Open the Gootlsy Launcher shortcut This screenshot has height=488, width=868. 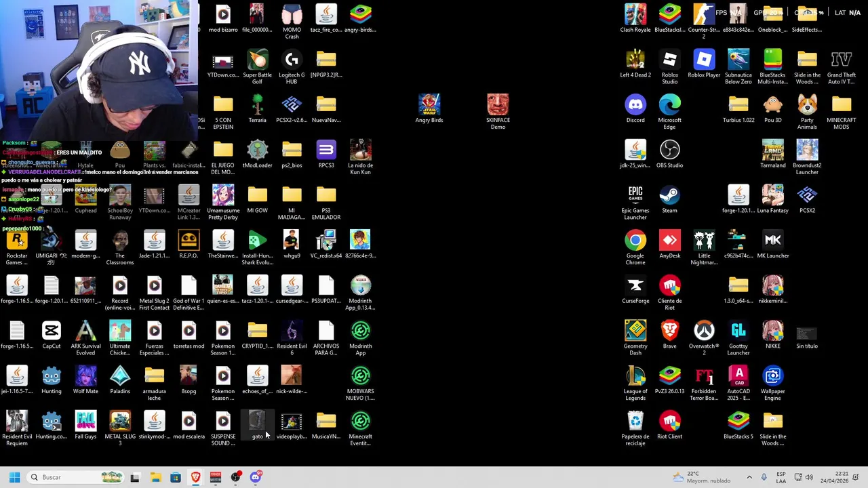pos(738,338)
